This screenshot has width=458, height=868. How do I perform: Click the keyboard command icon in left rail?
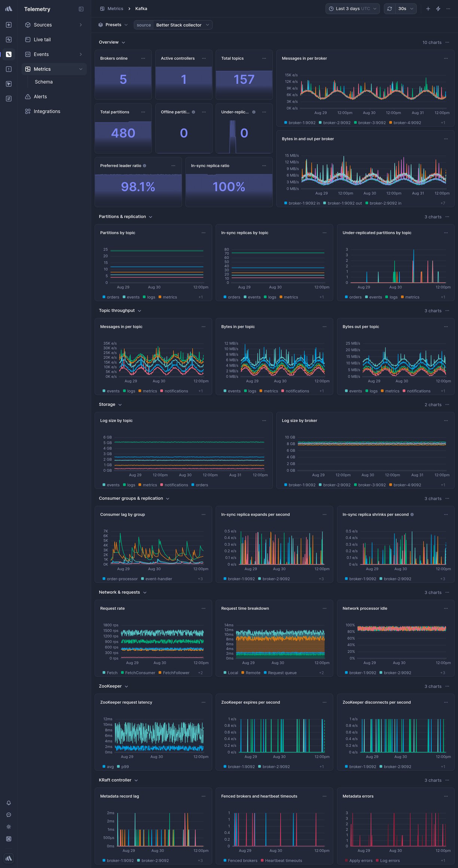click(9, 839)
